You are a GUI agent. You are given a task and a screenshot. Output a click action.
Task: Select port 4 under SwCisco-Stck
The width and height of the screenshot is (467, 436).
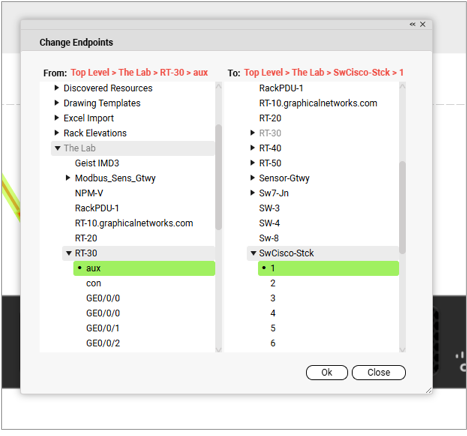(x=273, y=313)
